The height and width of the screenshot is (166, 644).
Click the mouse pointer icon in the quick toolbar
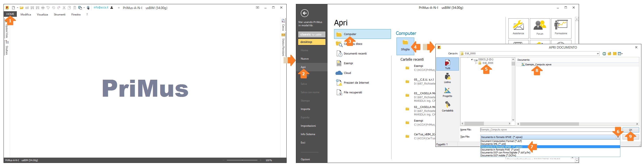(x=88, y=8)
